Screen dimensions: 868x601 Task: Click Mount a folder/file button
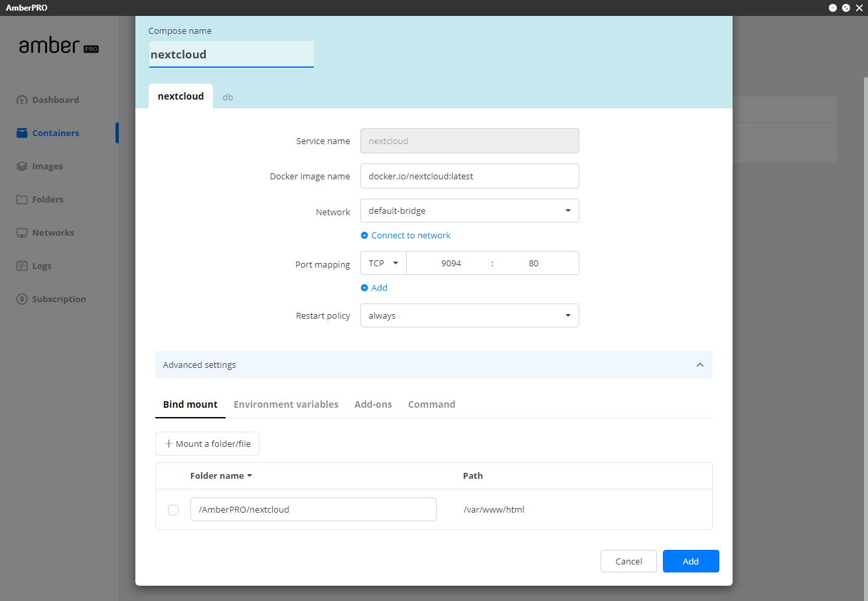click(207, 444)
